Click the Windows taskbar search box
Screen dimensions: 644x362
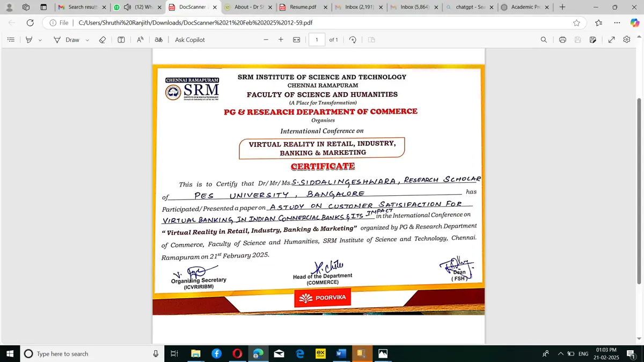(92, 354)
